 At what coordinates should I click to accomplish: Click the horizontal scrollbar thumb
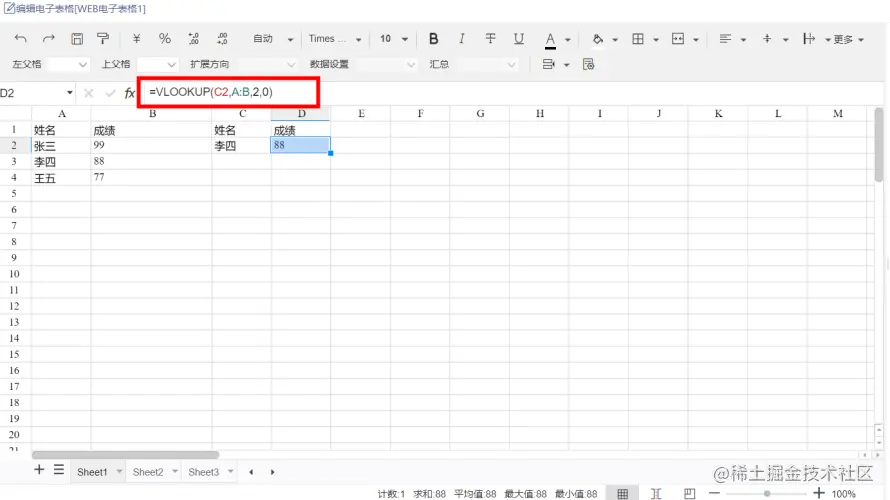(x=125, y=455)
